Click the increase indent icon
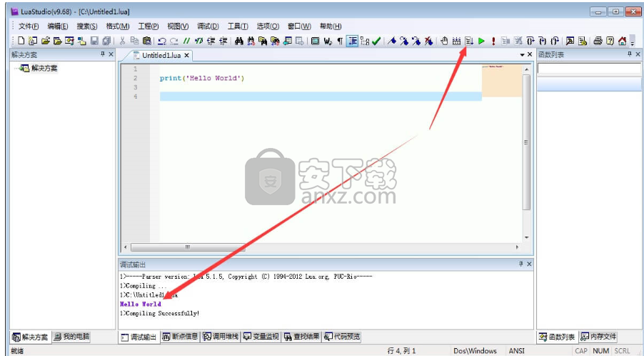The height and width of the screenshot is (356, 644). point(223,41)
